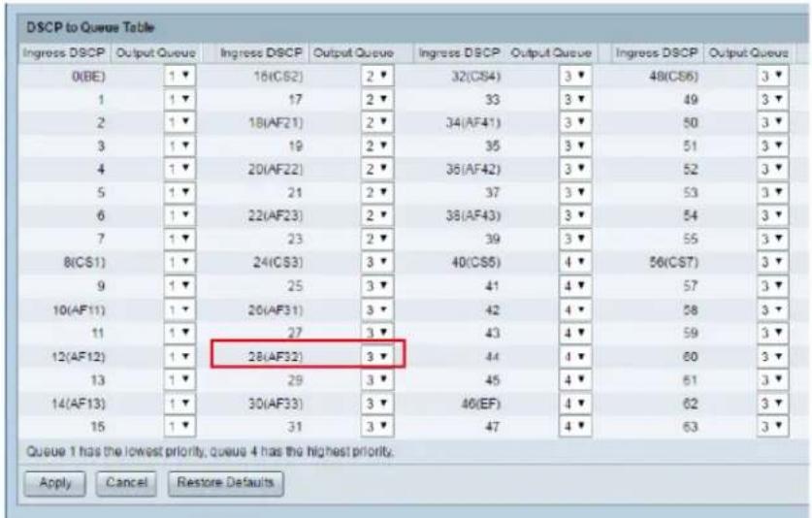The width and height of the screenshot is (812, 518).
Task: Open Output Queue dropdown for DSCP 46(EF)
Action: pos(575,403)
